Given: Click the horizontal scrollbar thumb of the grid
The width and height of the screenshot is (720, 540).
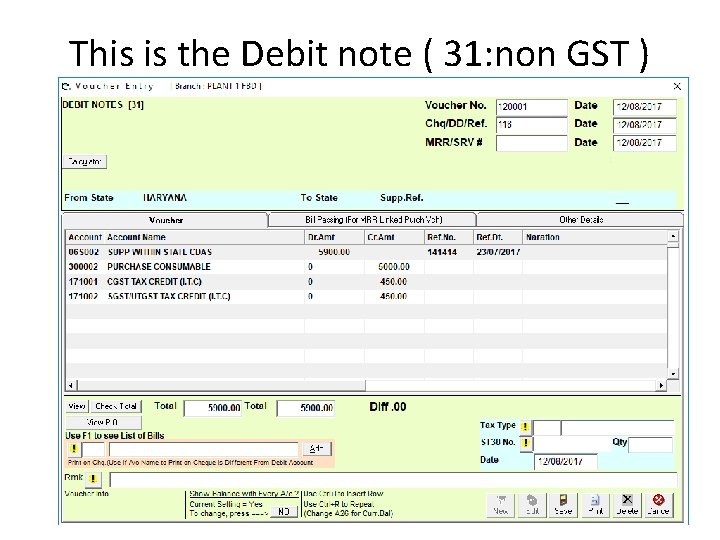Looking at the screenshot, I should tap(221, 385).
